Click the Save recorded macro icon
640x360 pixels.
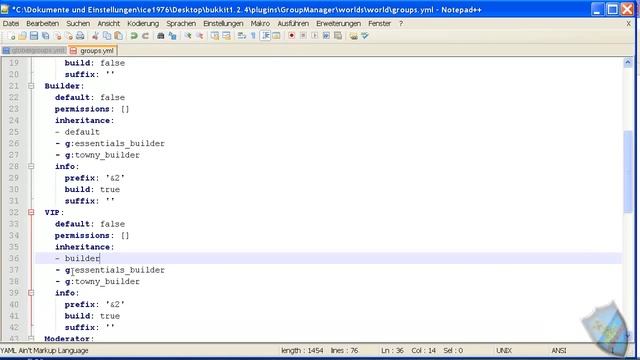tap(338, 36)
